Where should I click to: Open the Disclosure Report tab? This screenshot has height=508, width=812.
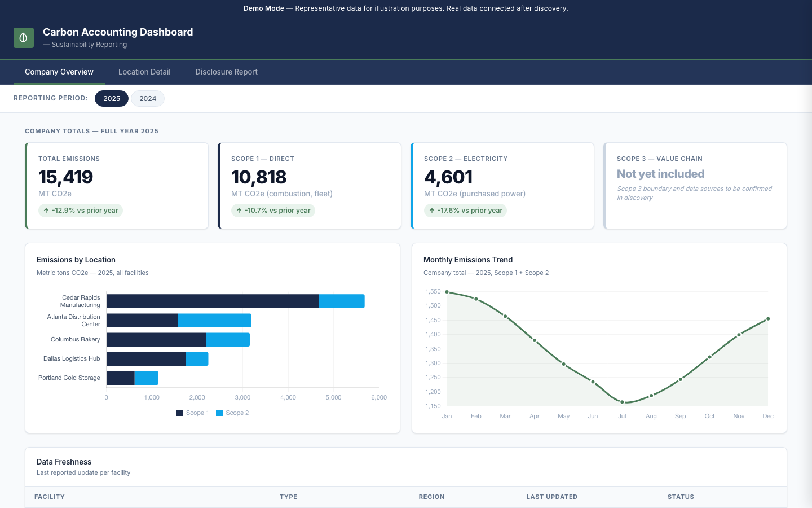click(226, 72)
